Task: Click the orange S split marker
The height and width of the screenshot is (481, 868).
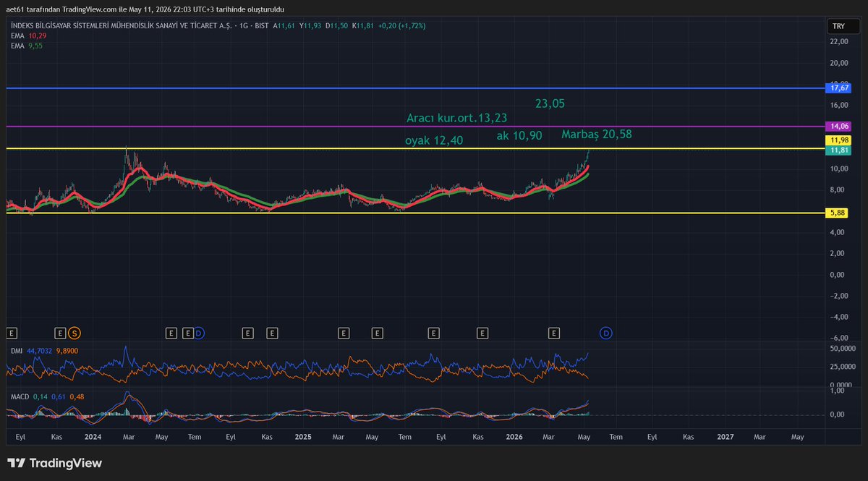Action: [x=75, y=333]
